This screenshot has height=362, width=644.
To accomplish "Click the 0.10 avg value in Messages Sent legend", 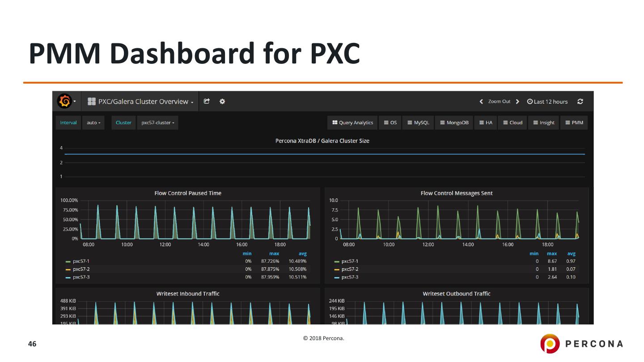I will pyautogui.click(x=571, y=277).
